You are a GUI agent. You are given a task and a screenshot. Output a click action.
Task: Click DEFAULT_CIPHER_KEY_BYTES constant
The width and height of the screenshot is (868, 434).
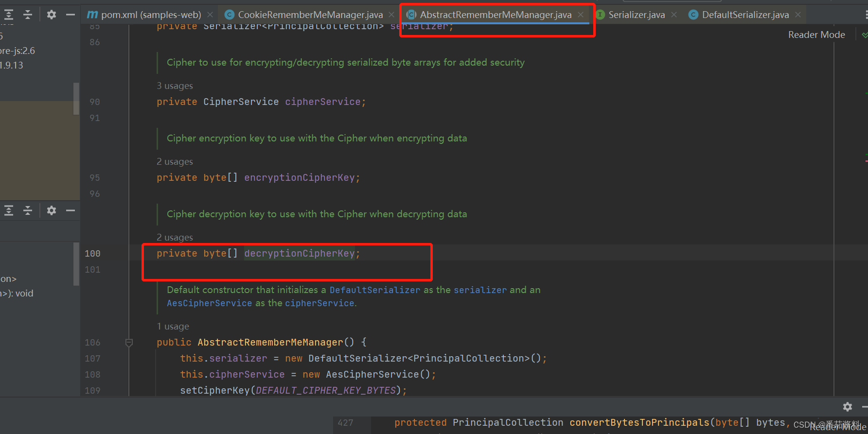pos(326,390)
